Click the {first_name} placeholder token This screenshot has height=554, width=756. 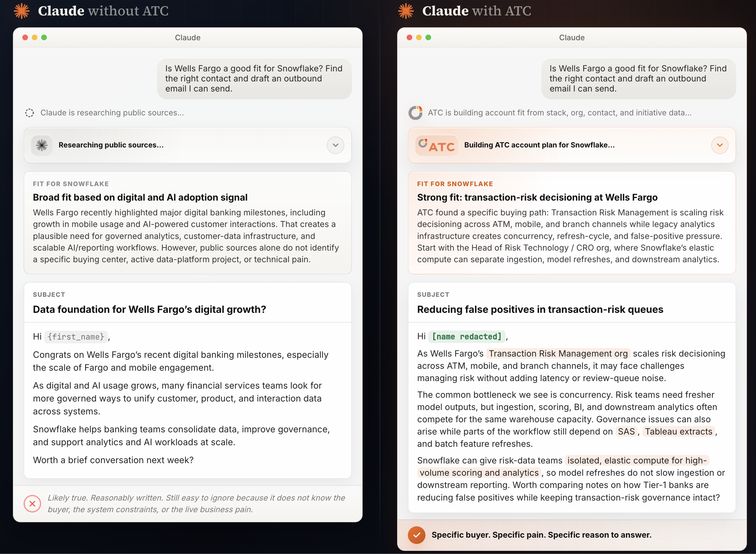76,337
